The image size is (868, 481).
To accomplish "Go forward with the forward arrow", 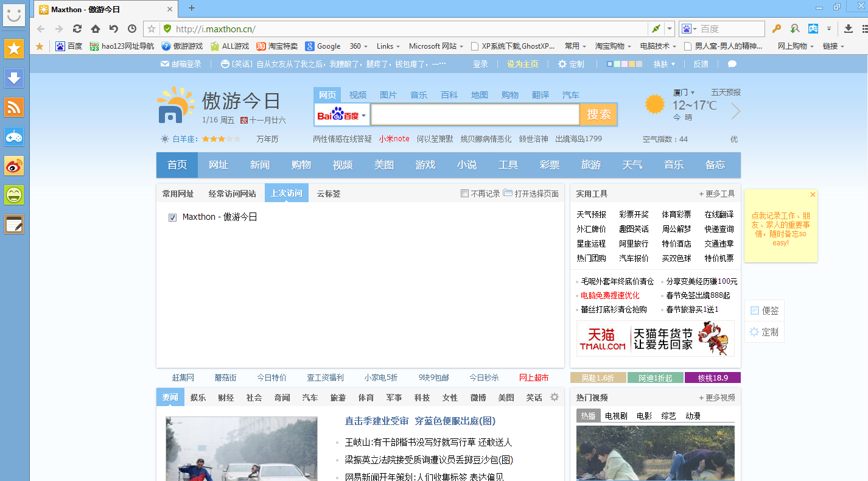I will pos(59,29).
